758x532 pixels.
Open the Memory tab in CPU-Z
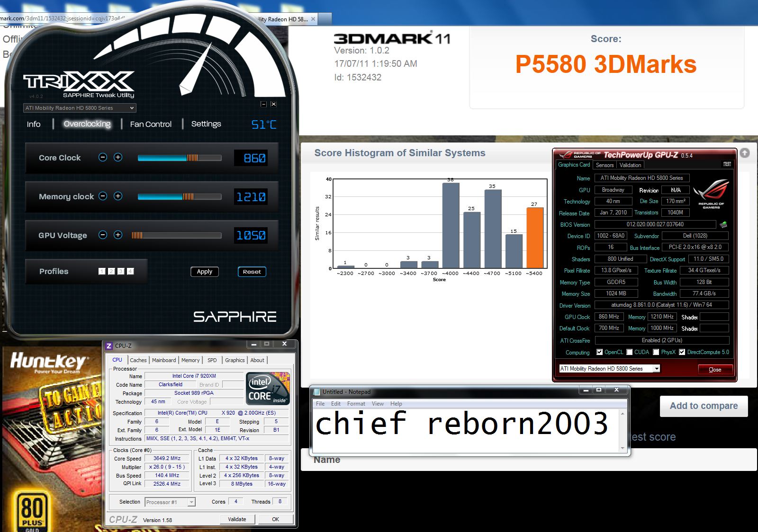(190, 360)
